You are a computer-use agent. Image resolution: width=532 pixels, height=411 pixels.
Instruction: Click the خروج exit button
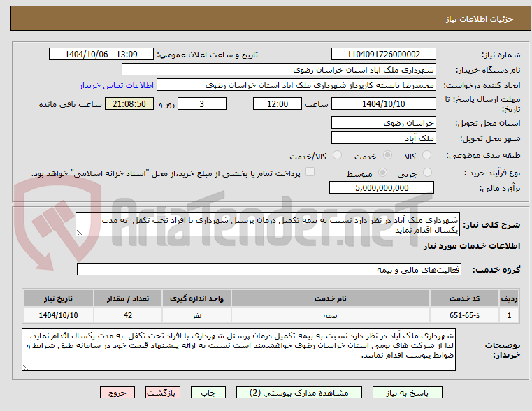117,392
